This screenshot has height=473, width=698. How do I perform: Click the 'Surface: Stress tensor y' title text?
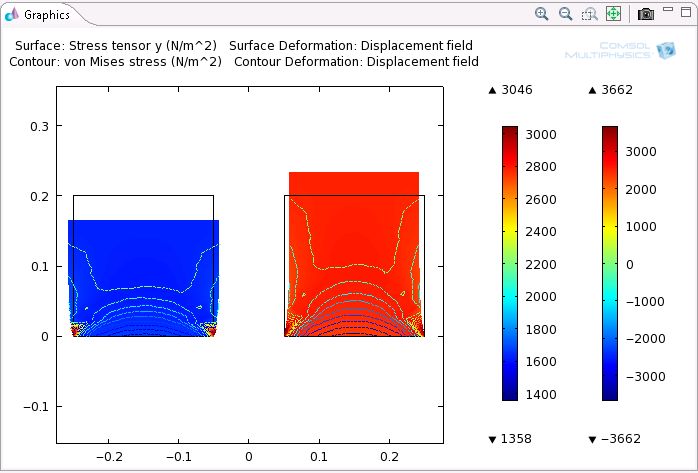118,46
